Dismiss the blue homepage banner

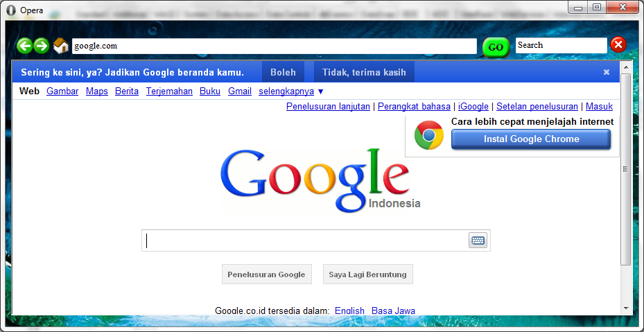click(x=606, y=72)
